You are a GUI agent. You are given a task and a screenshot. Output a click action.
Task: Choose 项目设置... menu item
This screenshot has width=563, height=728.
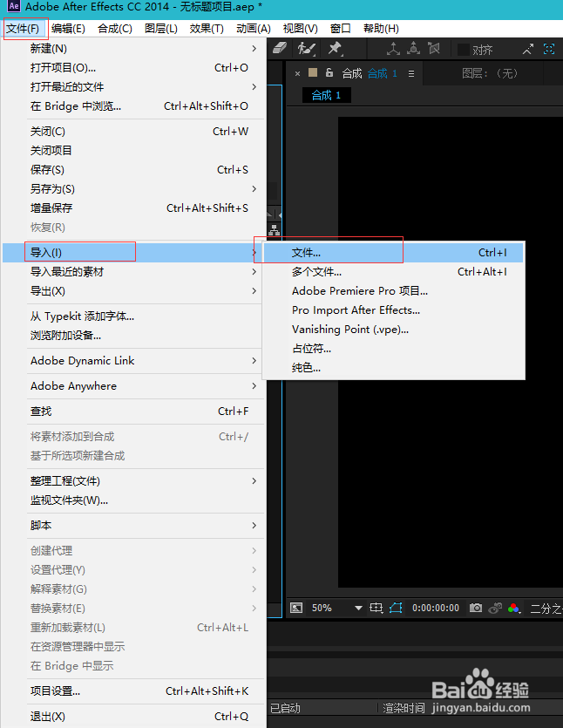[133, 691]
